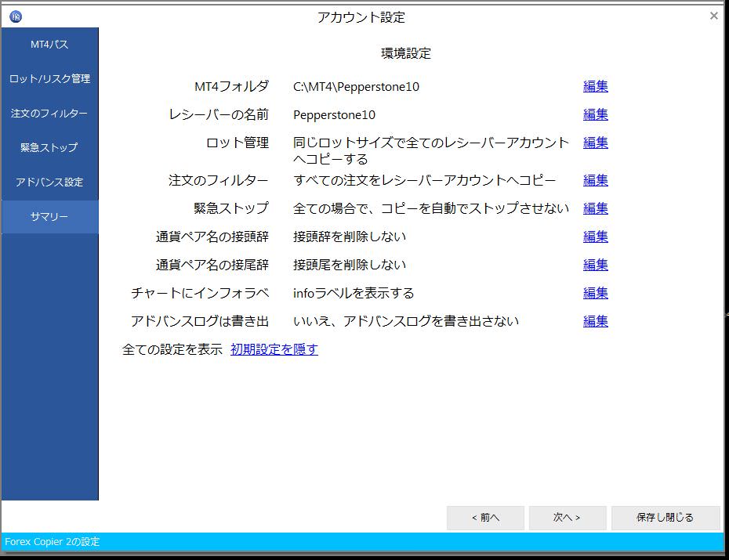This screenshot has height=560, width=729.
Task: Go to the 緊急ストップ tab
Action: click(x=49, y=148)
